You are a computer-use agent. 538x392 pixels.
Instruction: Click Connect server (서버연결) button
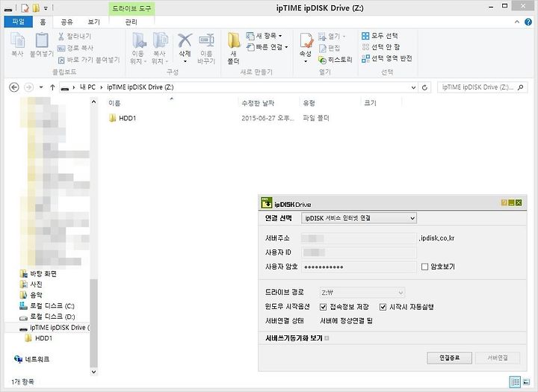pyautogui.click(x=498, y=358)
